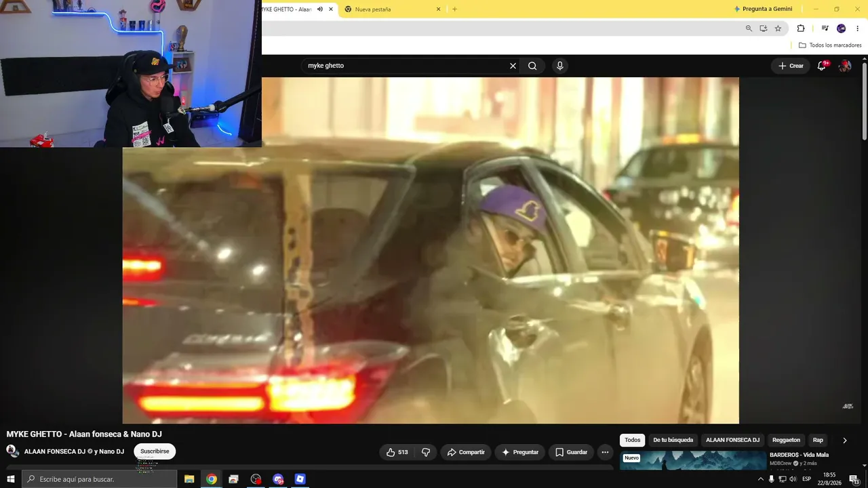
Task: Open the zoom magnifier in address bar
Action: click(749, 28)
